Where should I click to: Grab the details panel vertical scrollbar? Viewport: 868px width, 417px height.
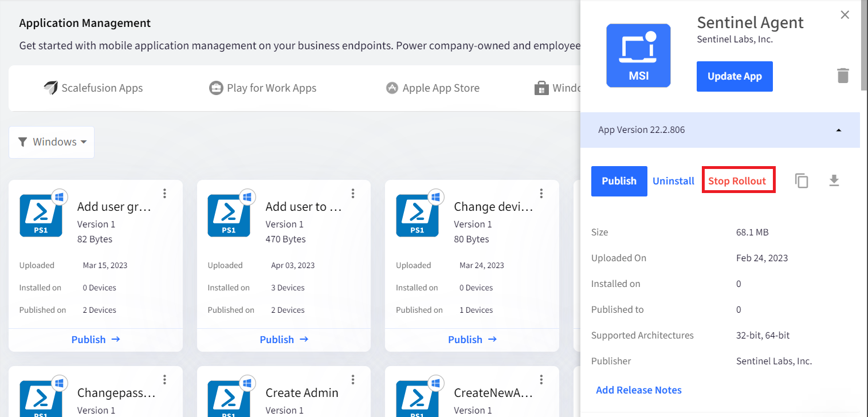[864, 46]
